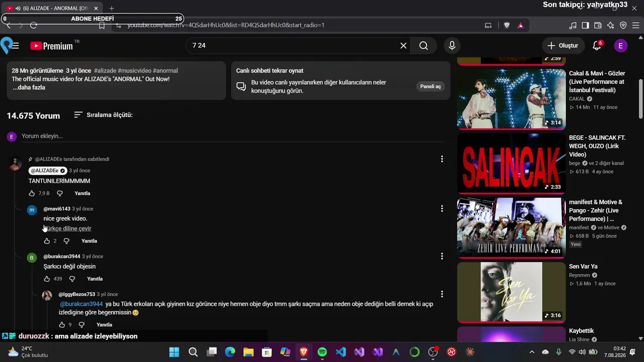Open options menu for burakcan3944 comment
644x362 pixels.
[442, 256]
